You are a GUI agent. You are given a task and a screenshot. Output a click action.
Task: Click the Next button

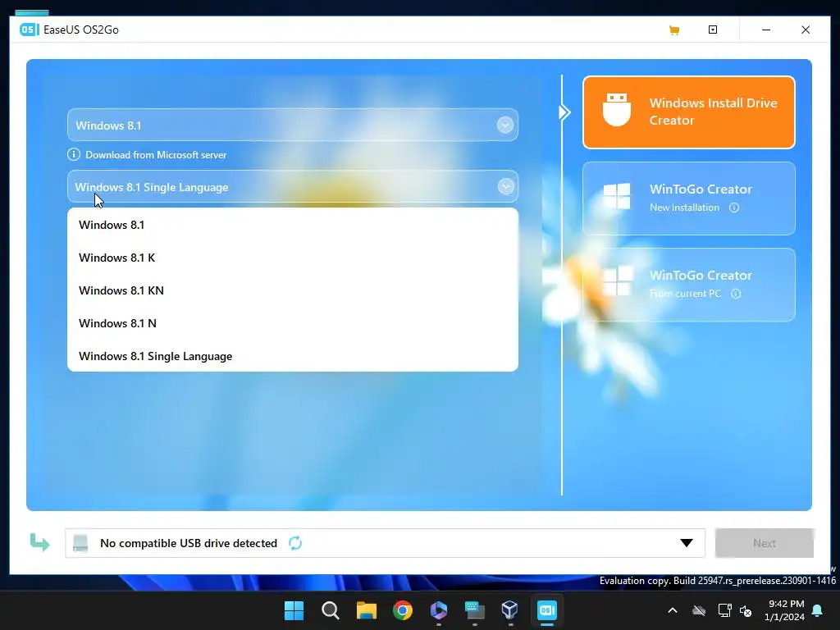765,543
